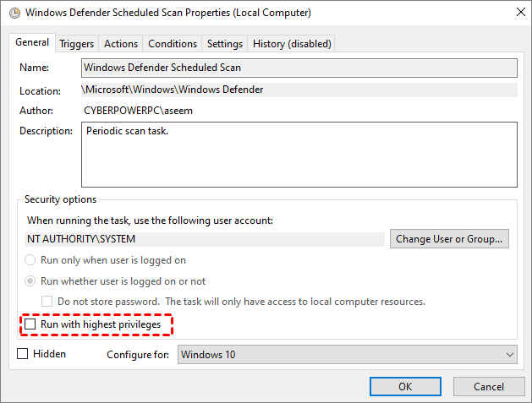Viewport: 532px width, 403px height.
Task: Select the General tab
Action: 32,43
